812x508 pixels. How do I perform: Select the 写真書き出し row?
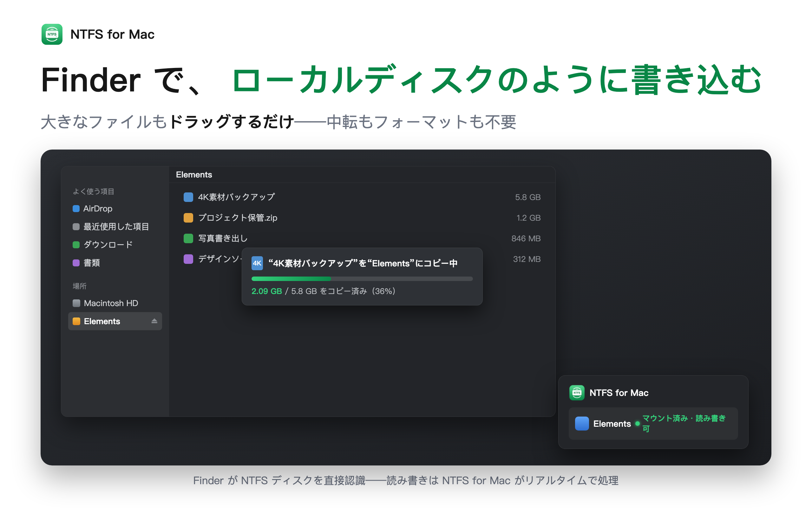click(362, 238)
